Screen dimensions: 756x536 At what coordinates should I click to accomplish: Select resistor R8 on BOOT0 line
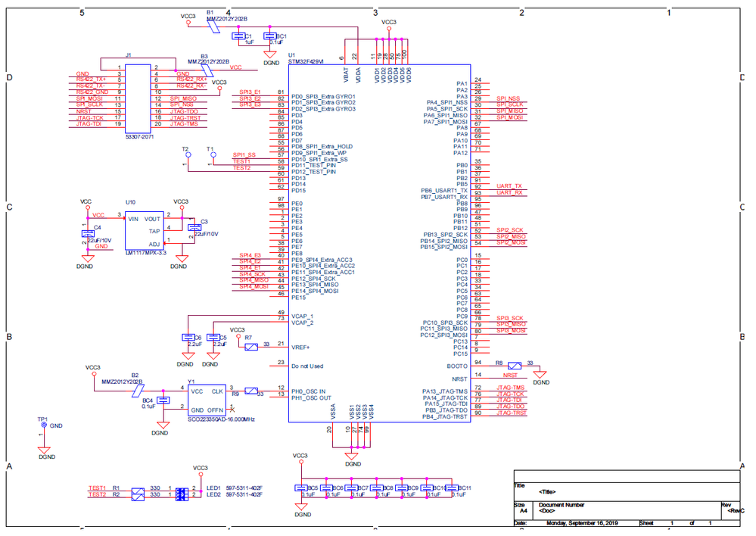coord(515,366)
